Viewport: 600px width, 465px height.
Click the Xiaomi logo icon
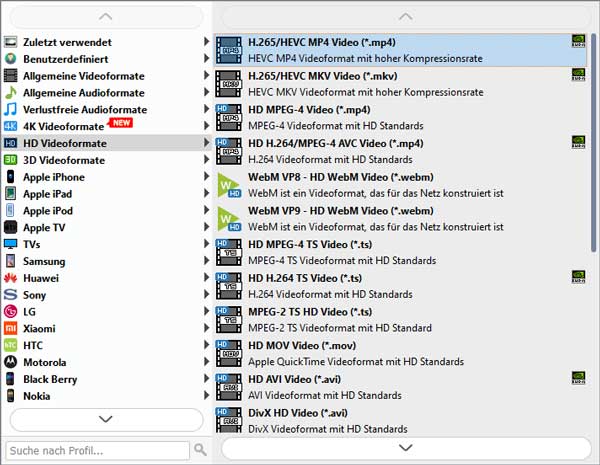pyautogui.click(x=10, y=328)
